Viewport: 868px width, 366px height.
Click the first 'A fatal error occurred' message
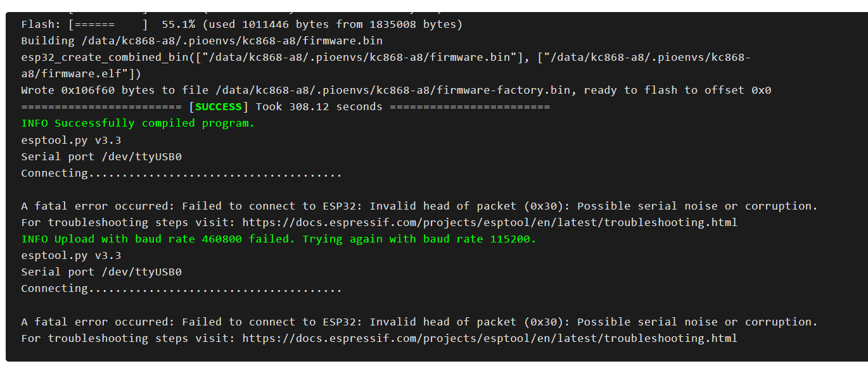point(419,206)
